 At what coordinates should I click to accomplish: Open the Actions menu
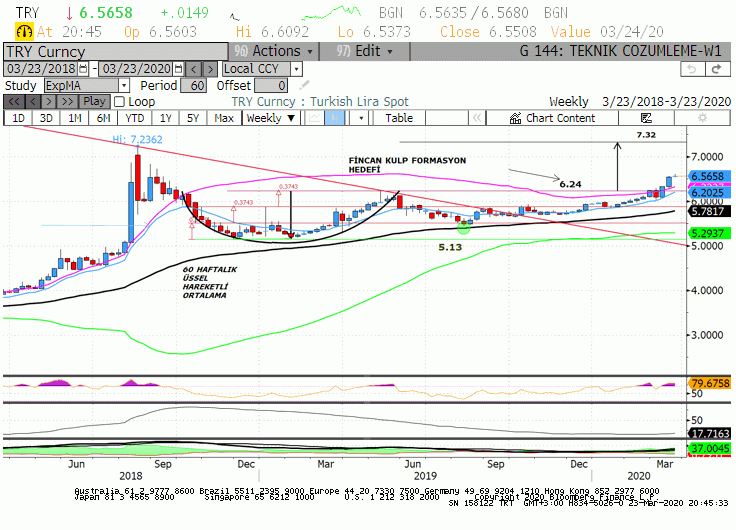(x=274, y=51)
